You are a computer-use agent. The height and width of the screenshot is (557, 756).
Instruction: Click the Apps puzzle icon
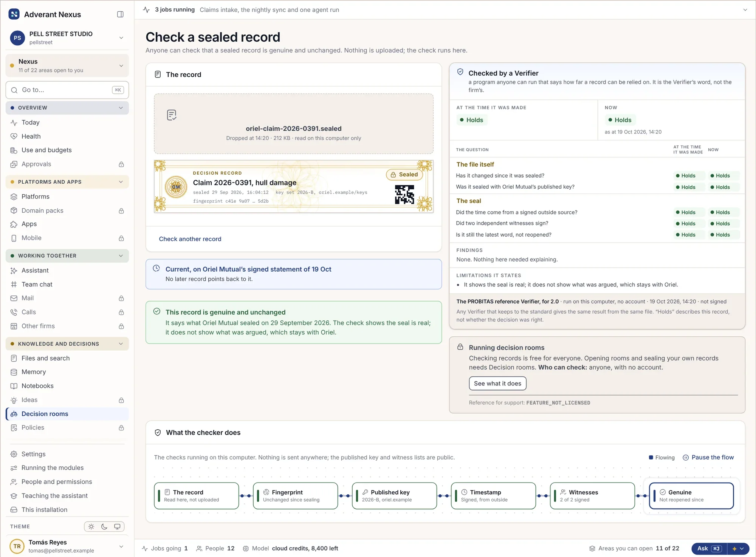click(x=14, y=224)
